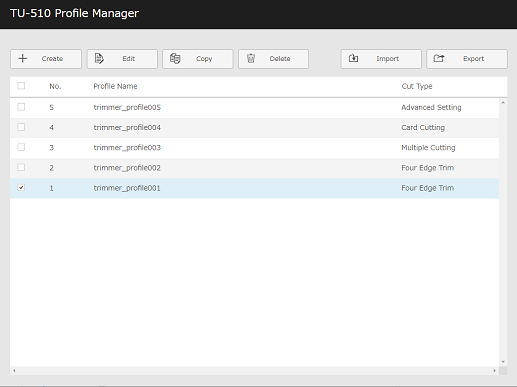
Task: Click the plus icon on Create
Action: (23, 59)
